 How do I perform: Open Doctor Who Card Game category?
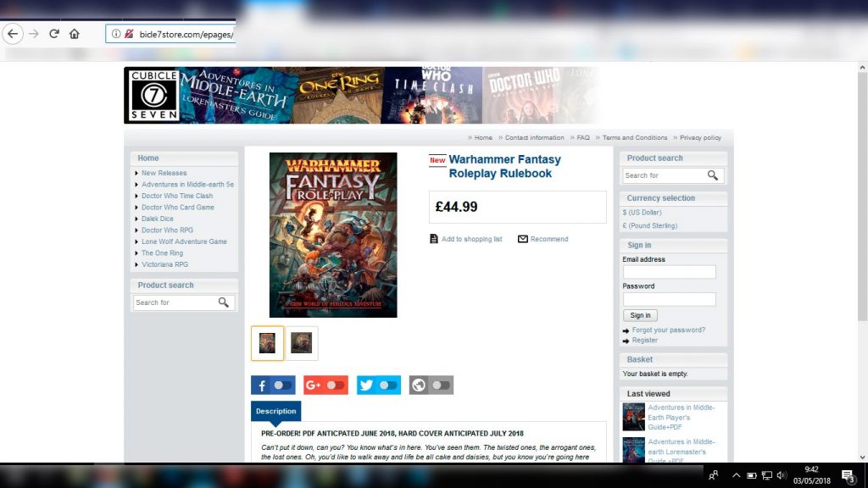(178, 208)
